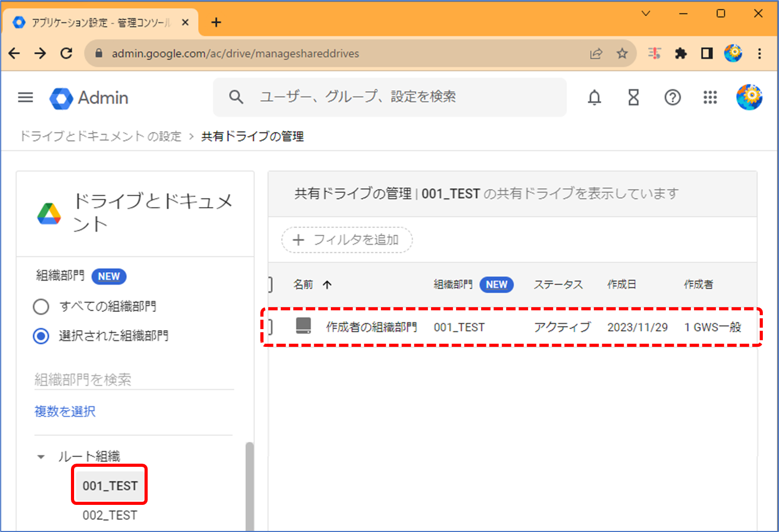Focus the ユーザー、グループ、設定を検索 search box
779x532 pixels.
[x=390, y=97]
